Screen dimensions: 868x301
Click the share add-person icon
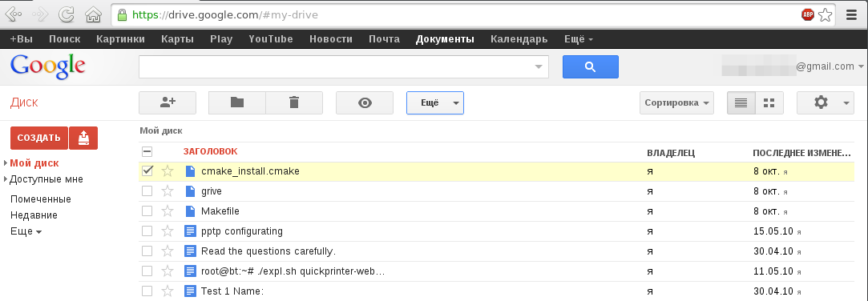pyautogui.click(x=168, y=103)
